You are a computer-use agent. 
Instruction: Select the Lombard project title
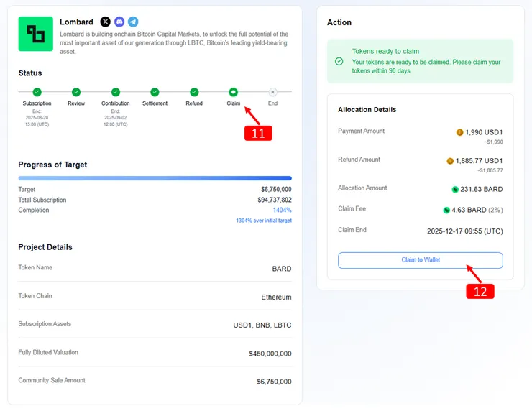[x=76, y=22]
